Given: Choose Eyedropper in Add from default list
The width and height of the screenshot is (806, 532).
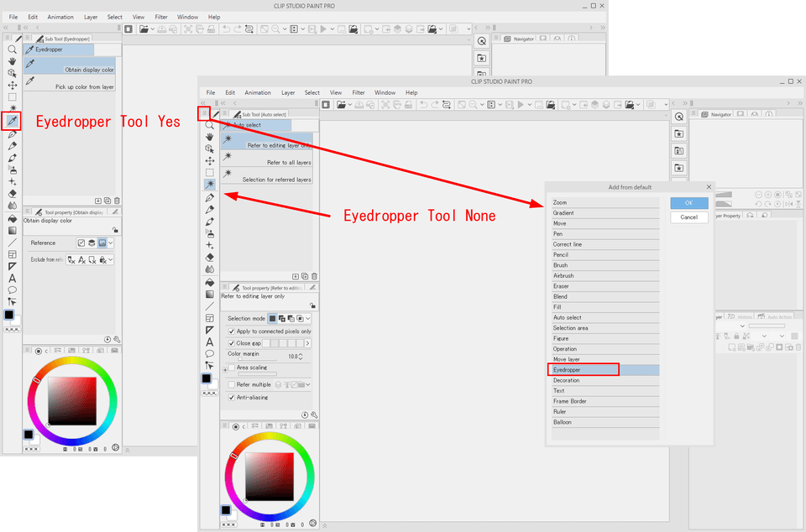Looking at the screenshot, I should pyautogui.click(x=605, y=370).
